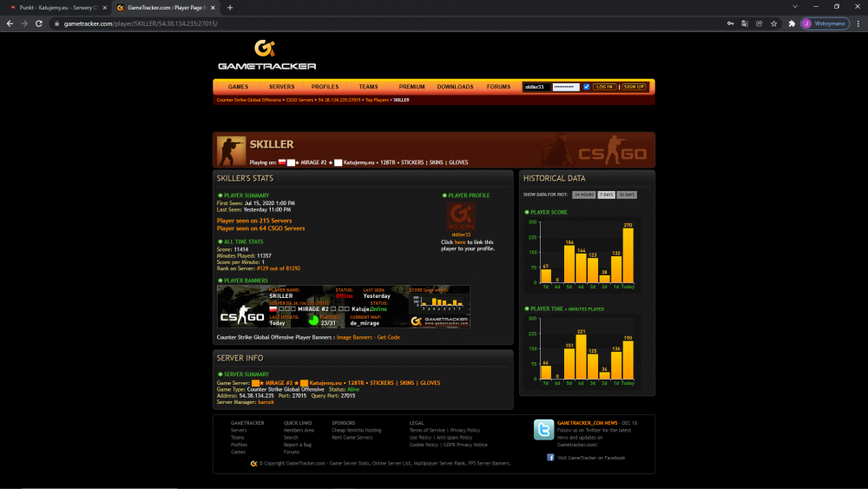Open the FORUMS menu
The height and width of the screenshot is (489, 868).
pos(499,86)
